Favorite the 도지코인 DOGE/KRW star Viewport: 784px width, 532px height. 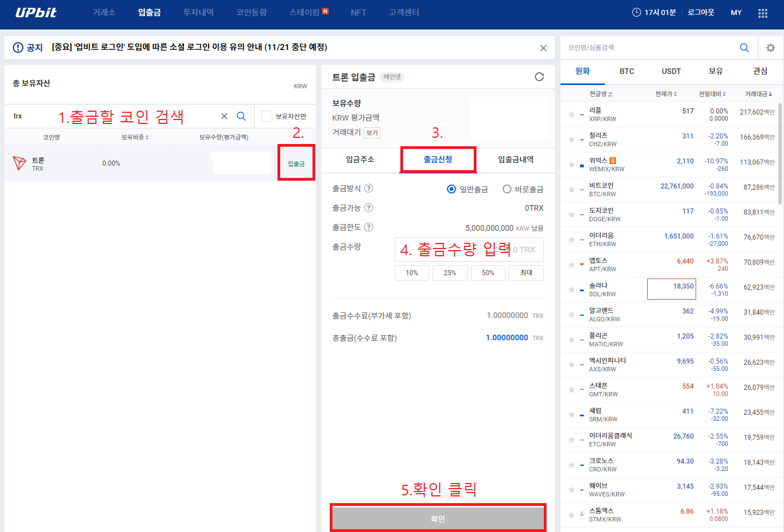pos(572,215)
